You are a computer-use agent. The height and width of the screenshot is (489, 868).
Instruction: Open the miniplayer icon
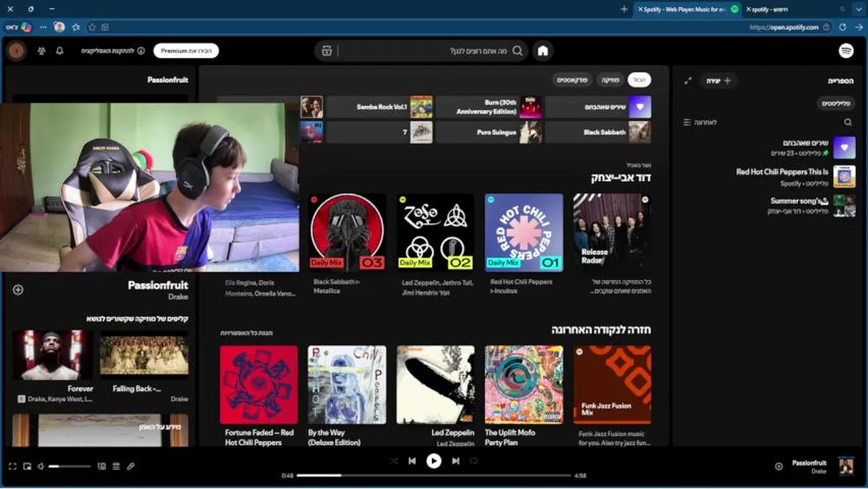(27, 467)
